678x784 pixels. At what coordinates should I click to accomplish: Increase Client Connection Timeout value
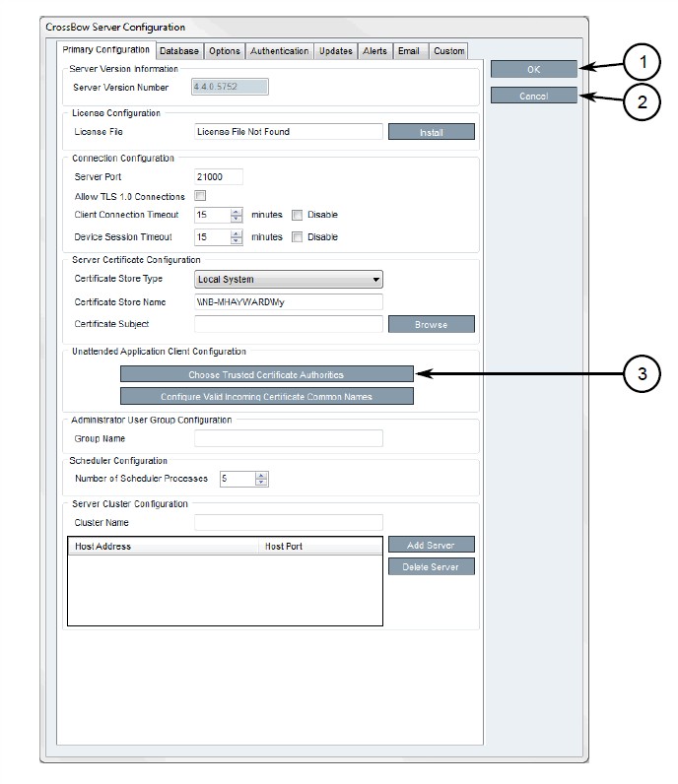(x=237, y=212)
